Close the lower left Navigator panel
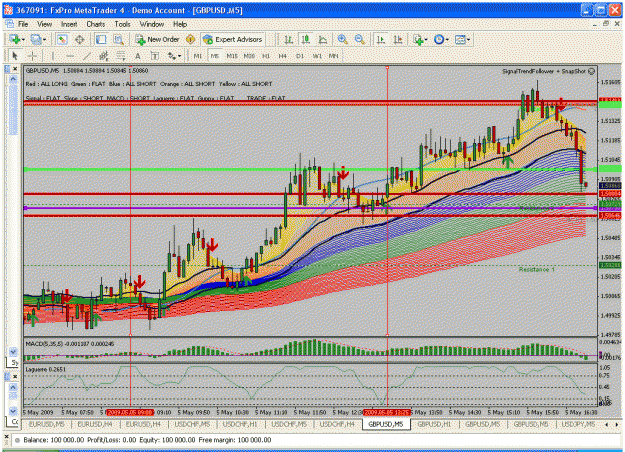Viewport: 625px width, 452px height. [x=15, y=376]
